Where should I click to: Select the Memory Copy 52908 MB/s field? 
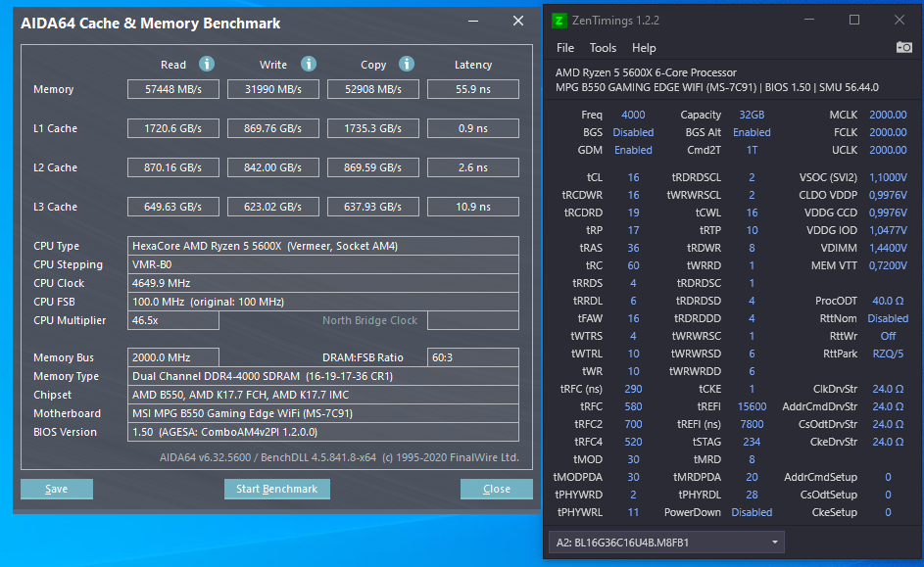[373, 89]
